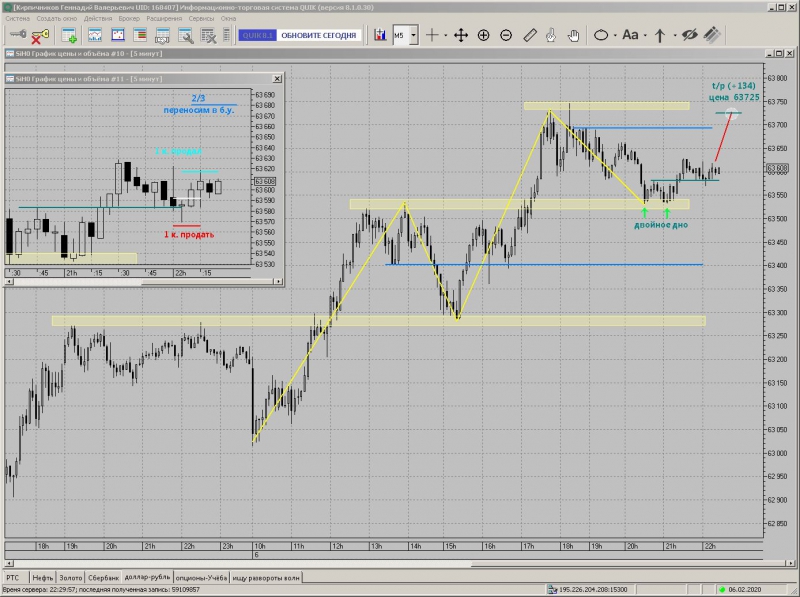The image size is (800, 597).
Task: Switch to the Золото tab
Action: [x=70, y=578]
